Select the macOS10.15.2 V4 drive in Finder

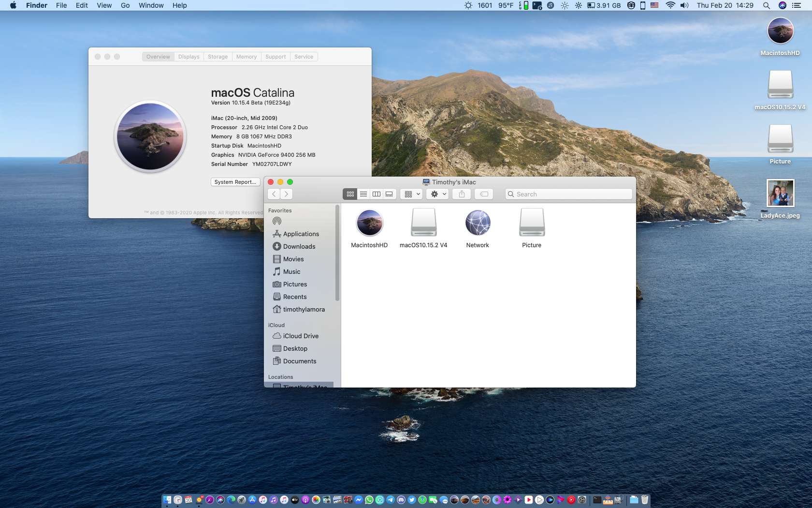[x=423, y=223]
